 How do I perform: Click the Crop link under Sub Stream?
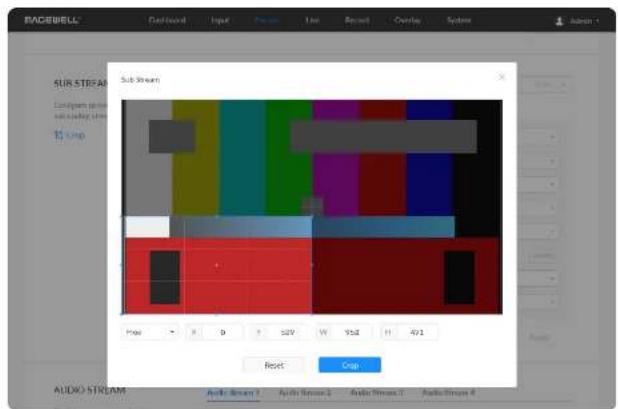point(70,135)
